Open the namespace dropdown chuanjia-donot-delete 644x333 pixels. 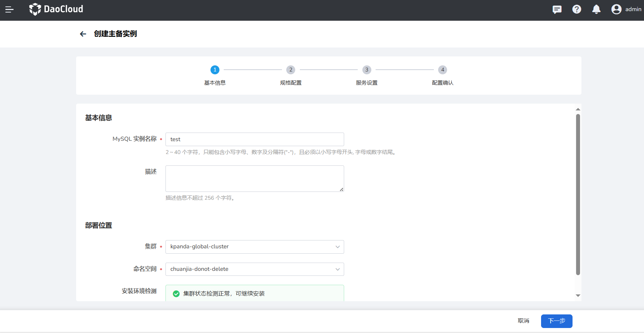[x=254, y=269]
